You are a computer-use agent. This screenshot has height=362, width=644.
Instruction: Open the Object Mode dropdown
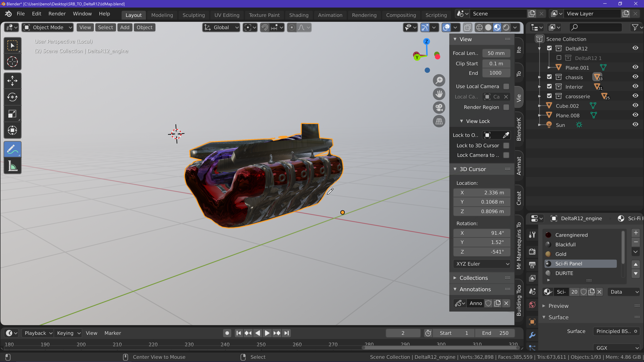[47, 27]
